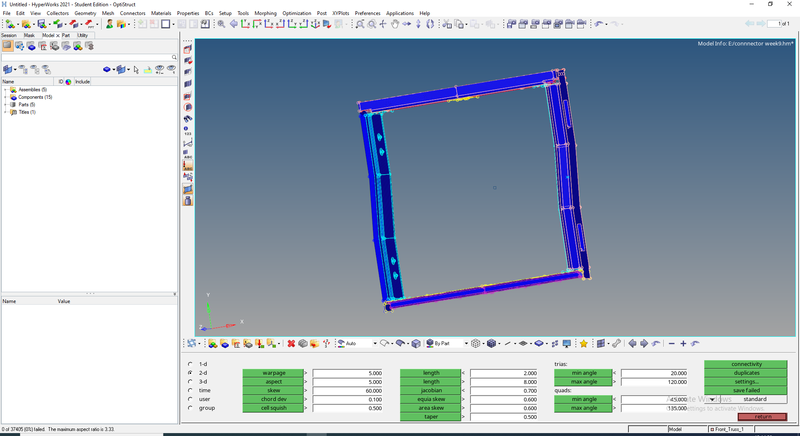Expand the Titles (1) tree node

tap(6, 112)
